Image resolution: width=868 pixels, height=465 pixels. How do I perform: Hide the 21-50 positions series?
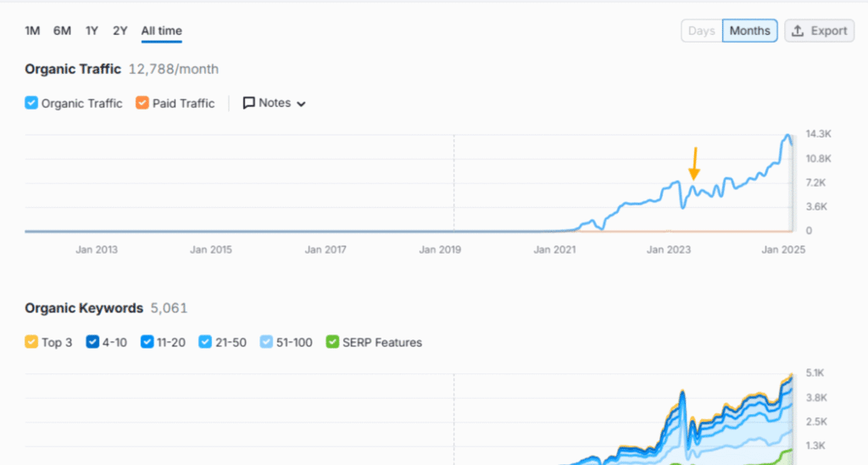pos(205,343)
